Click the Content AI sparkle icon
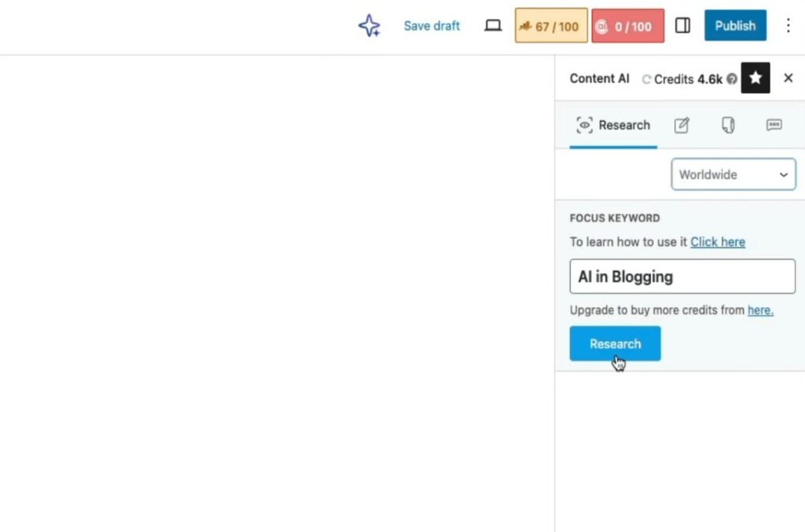 (x=369, y=26)
